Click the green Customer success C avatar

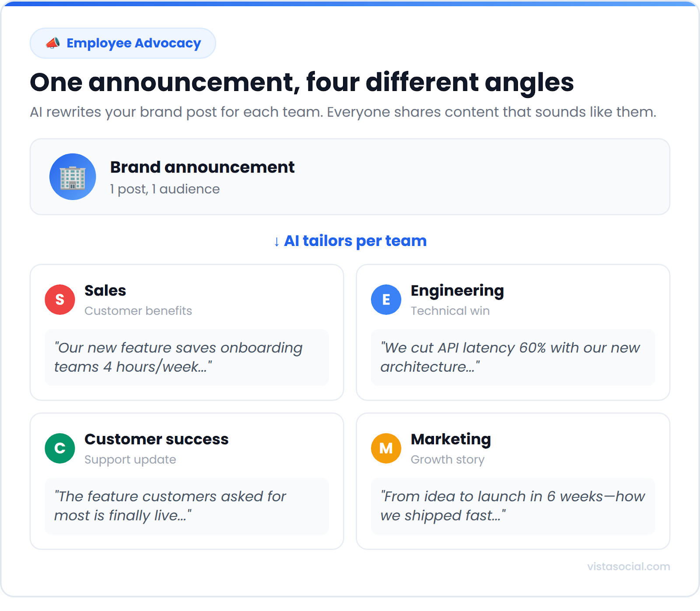pos(60,448)
